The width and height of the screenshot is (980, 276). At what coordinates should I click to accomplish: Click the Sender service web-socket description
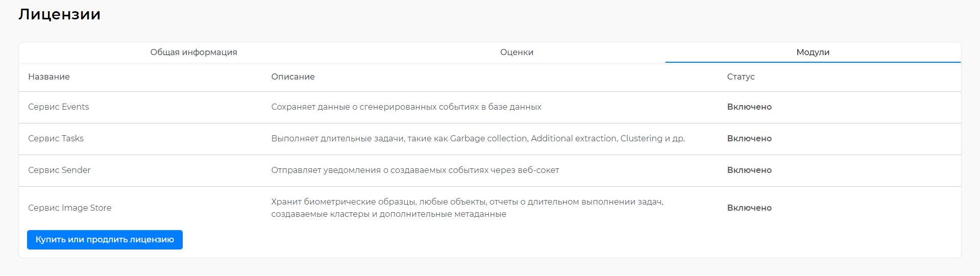coord(415,170)
